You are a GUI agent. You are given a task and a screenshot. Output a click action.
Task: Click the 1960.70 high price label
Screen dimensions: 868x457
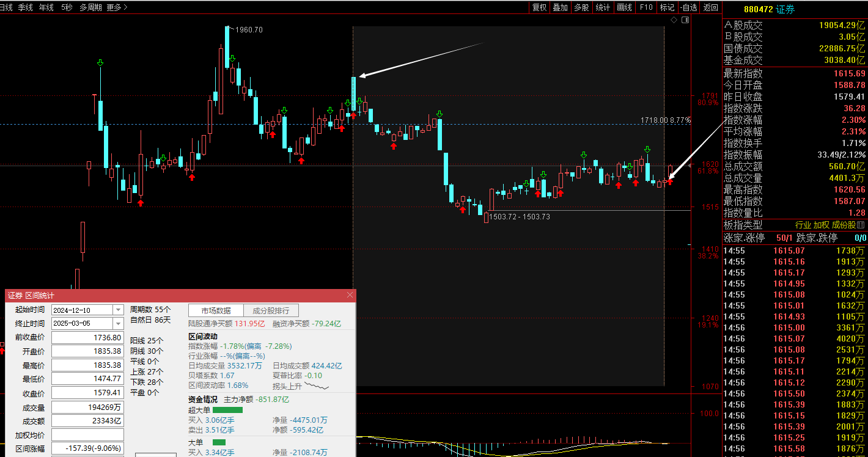(249, 30)
